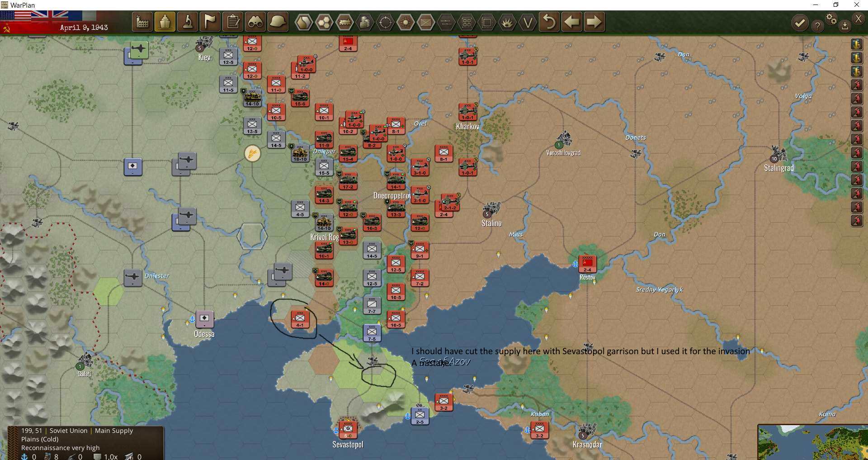Open the production factory panel

[x=142, y=22]
